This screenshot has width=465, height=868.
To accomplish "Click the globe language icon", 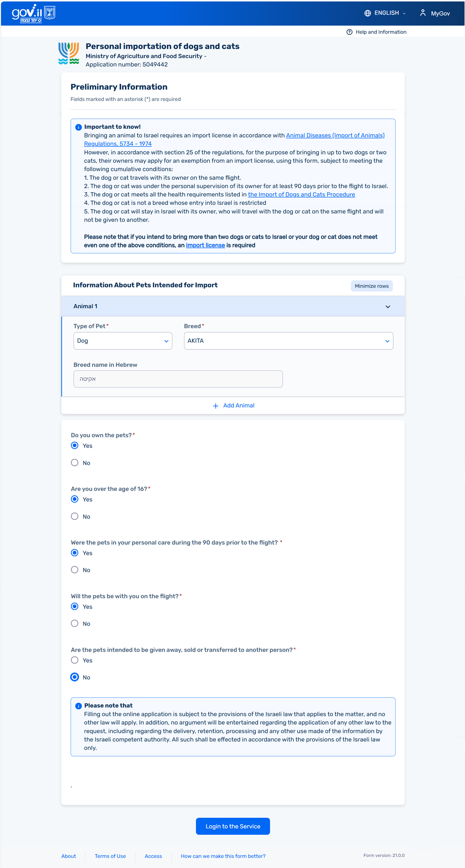I will [x=367, y=13].
